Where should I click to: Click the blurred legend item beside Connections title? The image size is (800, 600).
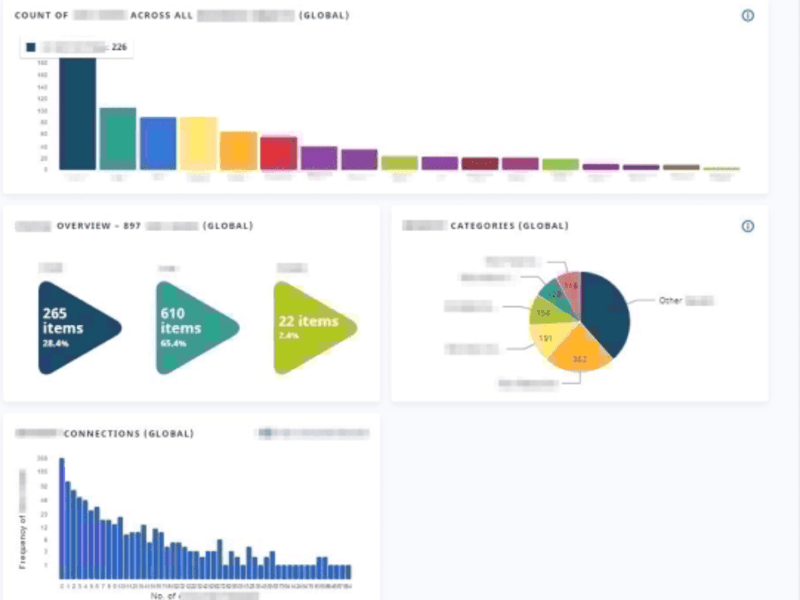tap(313, 434)
